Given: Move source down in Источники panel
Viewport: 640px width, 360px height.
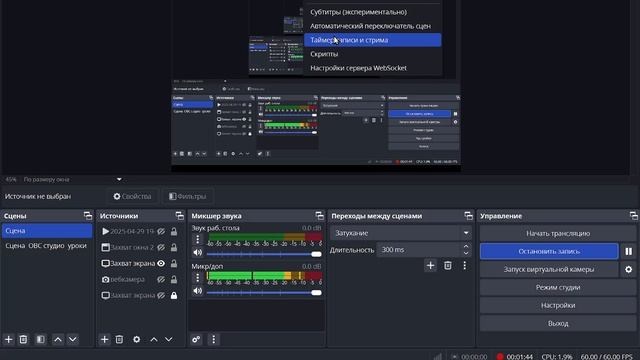Looking at the screenshot, I should [x=169, y=339].
